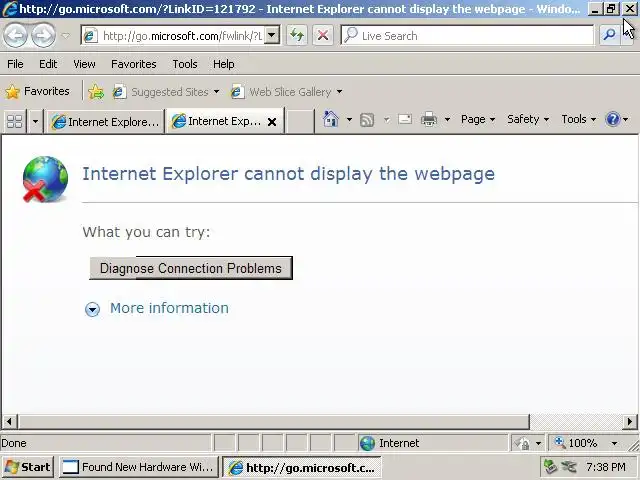The width and height of the screenshot is (640, 480).
Task: Open the Page command bar menu
Action: tap(478, 119)
